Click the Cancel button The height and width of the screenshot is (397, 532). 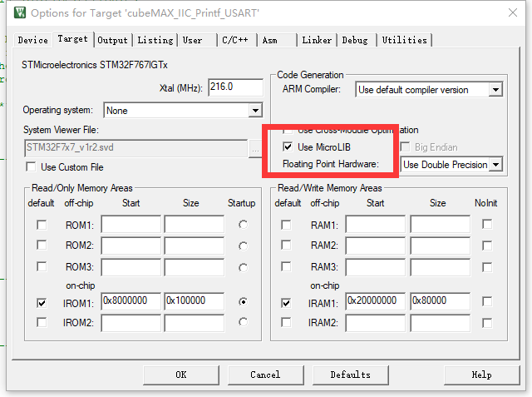coord(266,375)
